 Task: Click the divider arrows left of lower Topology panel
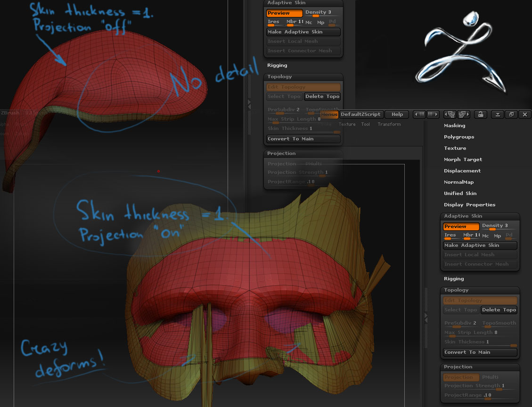pyautogui.click(x=426, y=318)
